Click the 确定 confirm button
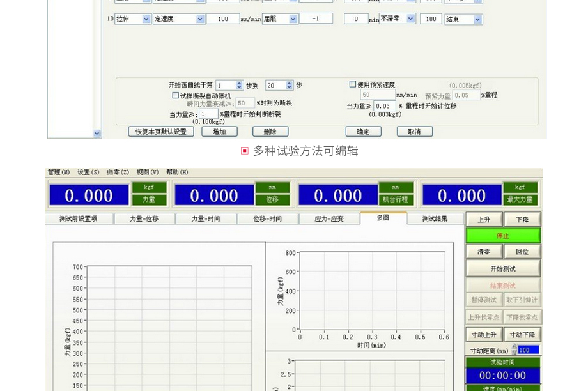 pyautogui.click(x=363, y=132)
